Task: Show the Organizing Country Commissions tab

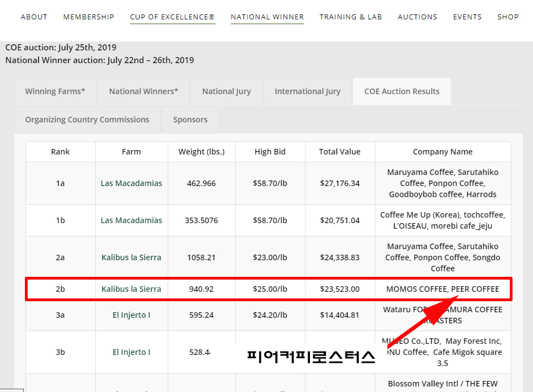Action: [87, 120]
